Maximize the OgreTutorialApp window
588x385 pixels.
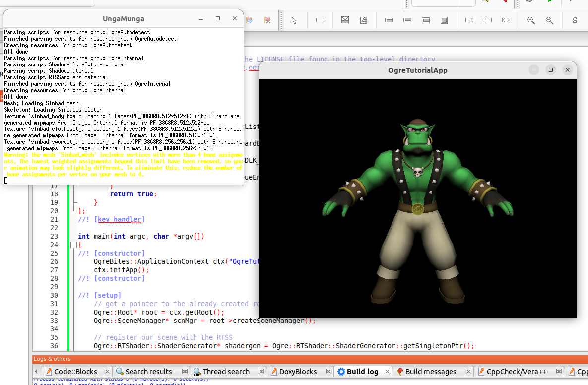tap(550, 70)
